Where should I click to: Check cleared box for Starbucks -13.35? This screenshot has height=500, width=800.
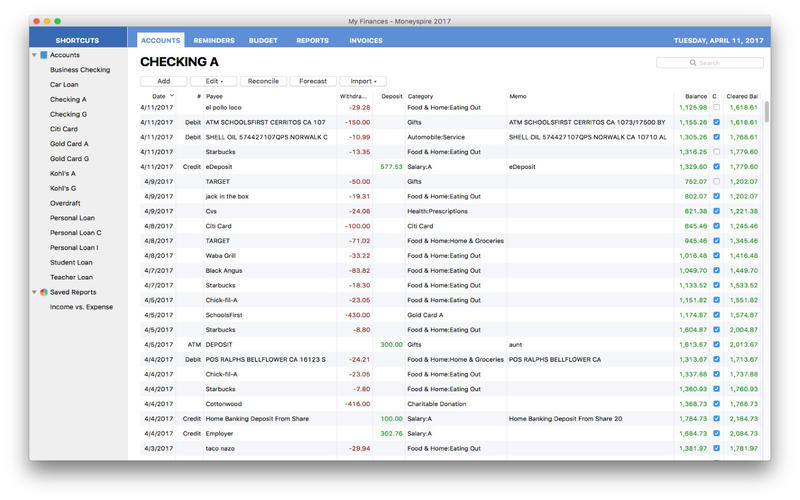(716, 152)
